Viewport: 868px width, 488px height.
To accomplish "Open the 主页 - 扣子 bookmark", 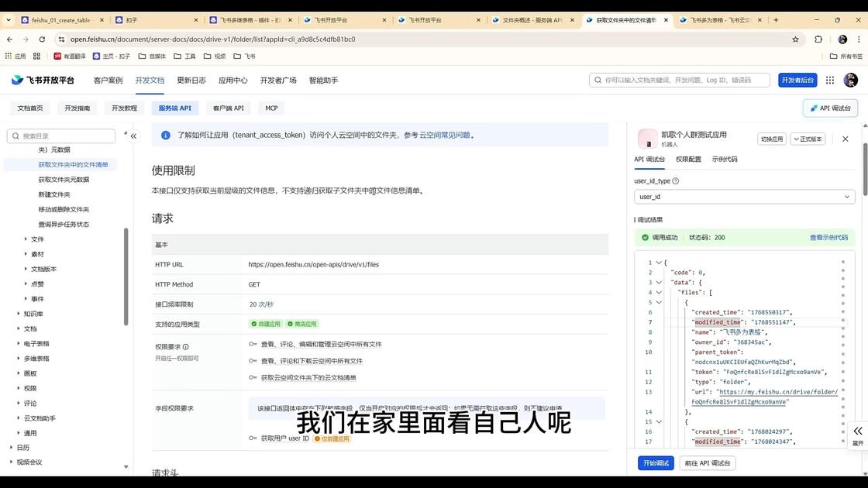I will pos(112,57).
